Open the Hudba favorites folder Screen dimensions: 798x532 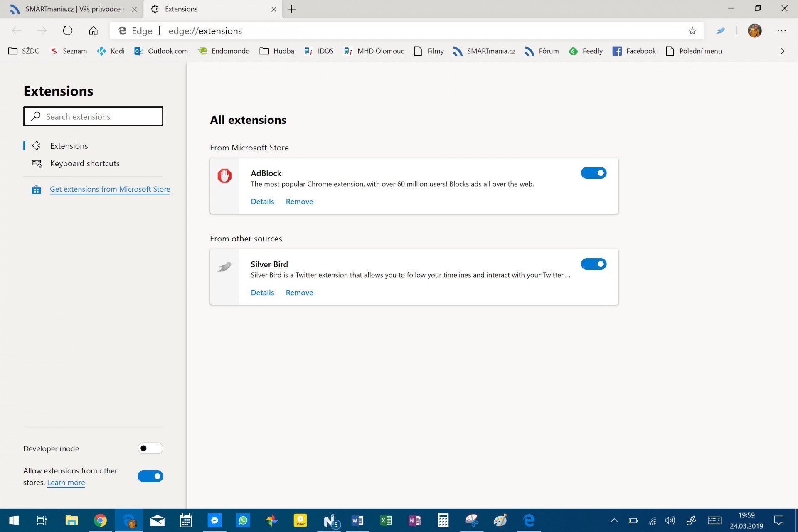point(277,51)
